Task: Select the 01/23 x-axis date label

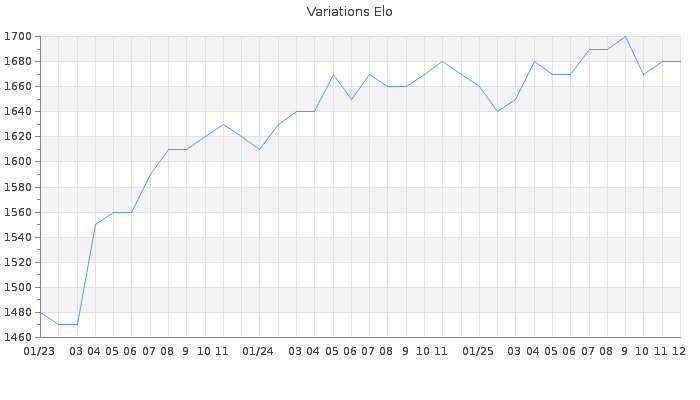Action: (39, 351)
